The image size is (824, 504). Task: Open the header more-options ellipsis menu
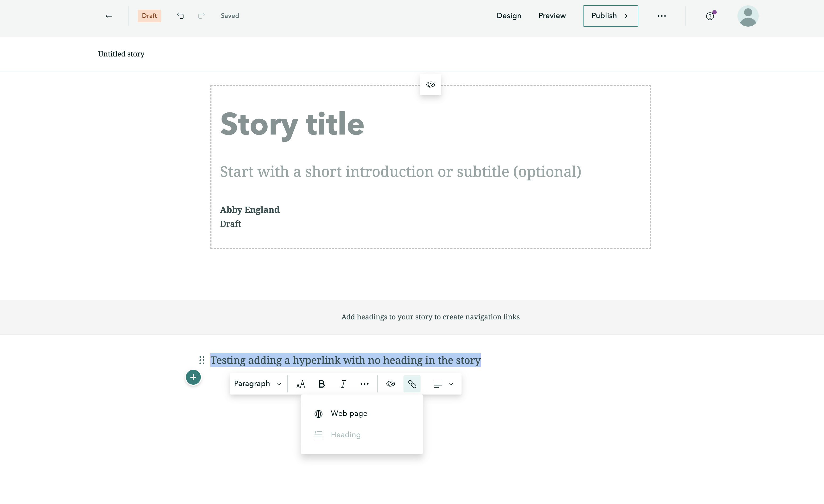[662, 16]
